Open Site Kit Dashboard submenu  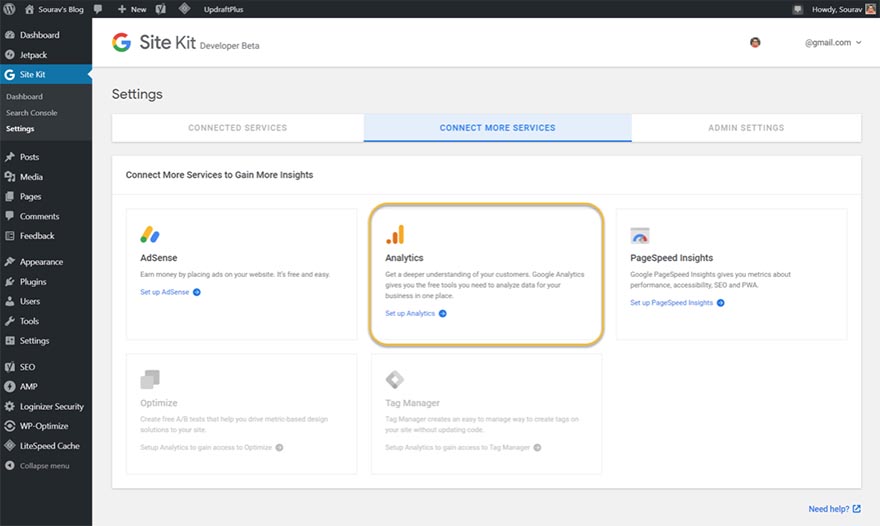pyautogui.click(x=24, y=97)
